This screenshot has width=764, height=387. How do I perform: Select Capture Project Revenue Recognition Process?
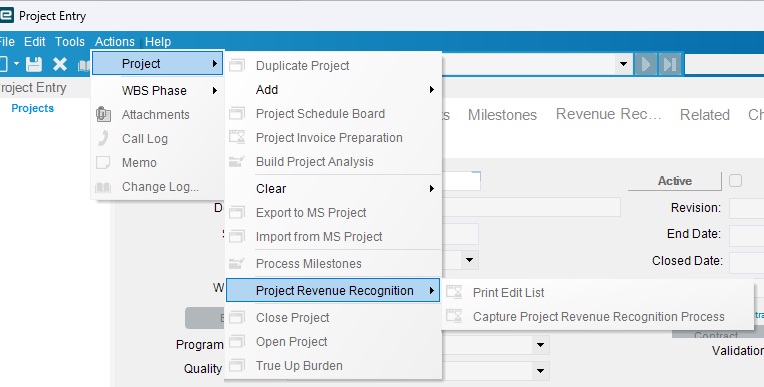[x=598, y=317]
